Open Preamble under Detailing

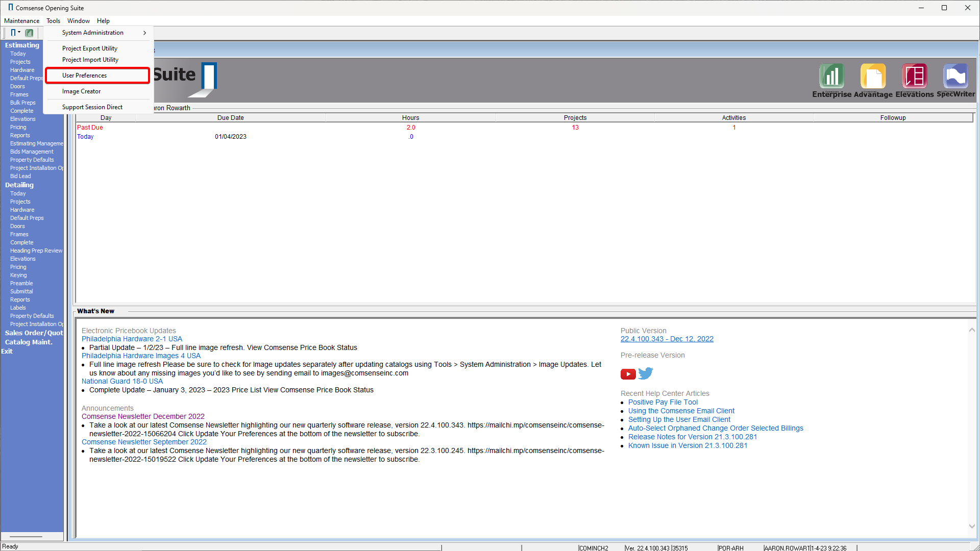coord(21,283)
